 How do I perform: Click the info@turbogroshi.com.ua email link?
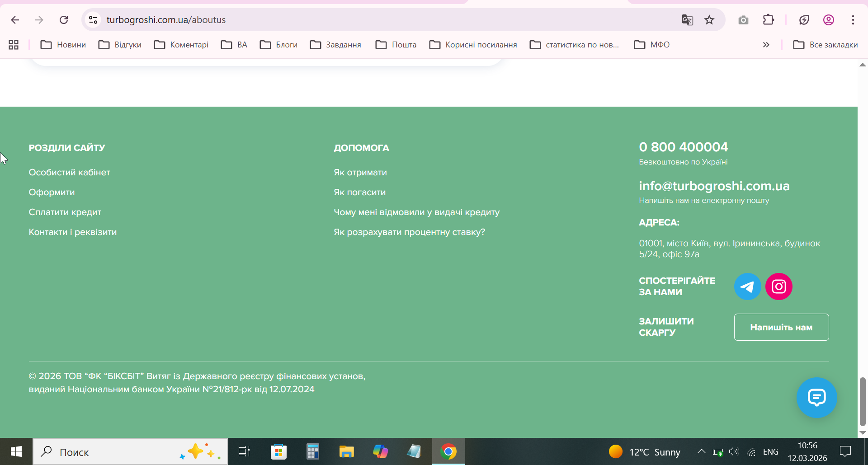click(x=714, y=186)
